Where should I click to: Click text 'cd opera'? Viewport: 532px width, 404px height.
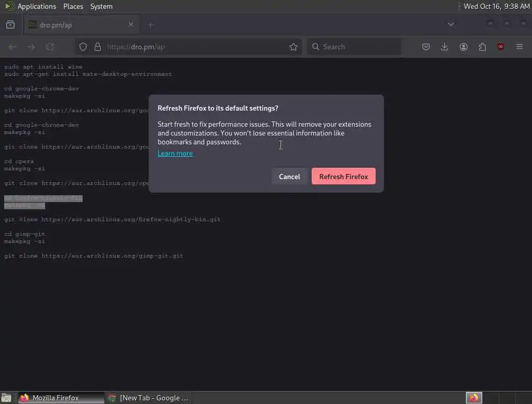tap(19, 161)
